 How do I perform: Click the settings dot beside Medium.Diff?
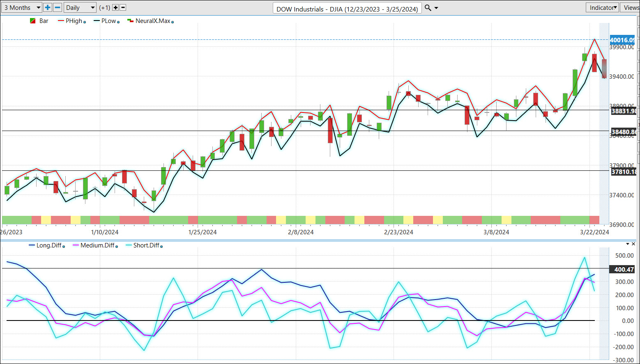click(x=117, y=247)
